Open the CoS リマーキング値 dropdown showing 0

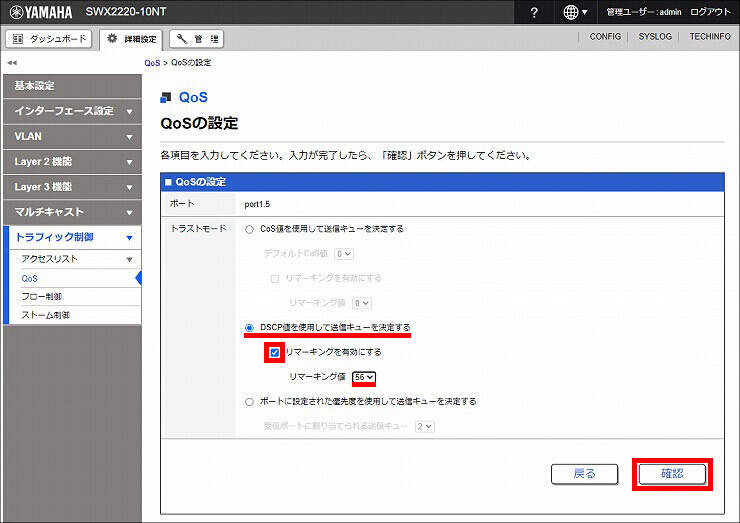click(x=362, y=303)
